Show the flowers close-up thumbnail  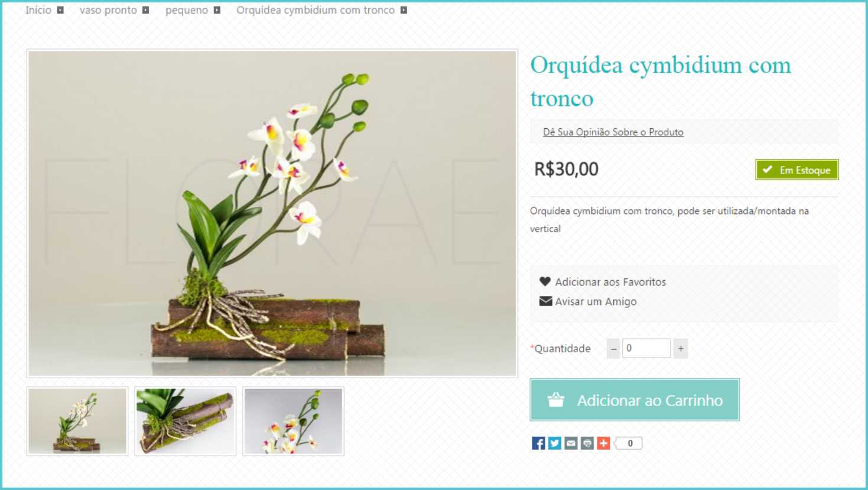point(294,421)
